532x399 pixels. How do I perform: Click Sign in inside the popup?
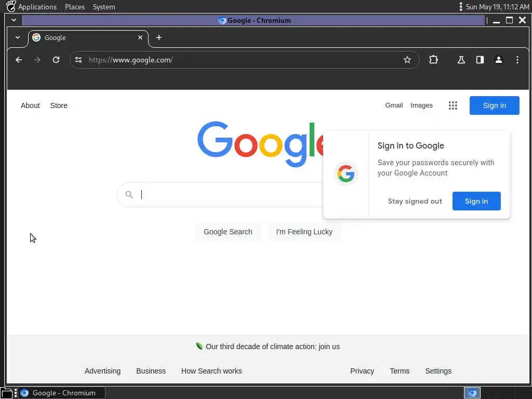[x=476, y=201]
